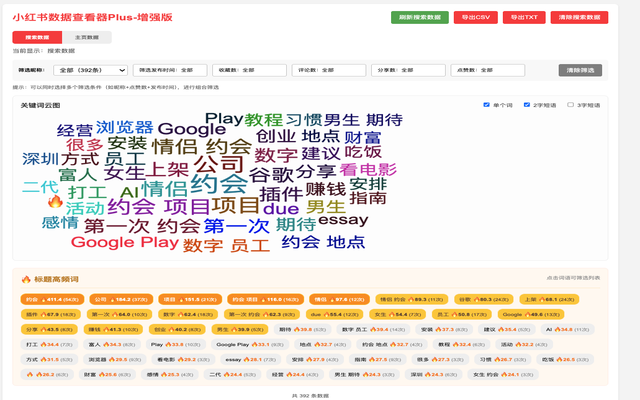Select the 第一次 tag scored 64.0
This screenshot has height=400, width=640.
point(119,314)
